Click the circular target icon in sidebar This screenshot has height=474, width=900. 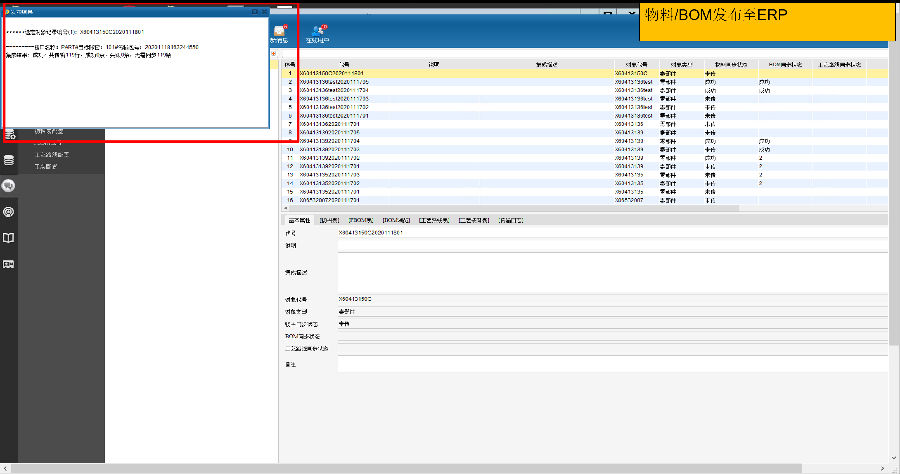pyautogui.click(x=9, y=212)
